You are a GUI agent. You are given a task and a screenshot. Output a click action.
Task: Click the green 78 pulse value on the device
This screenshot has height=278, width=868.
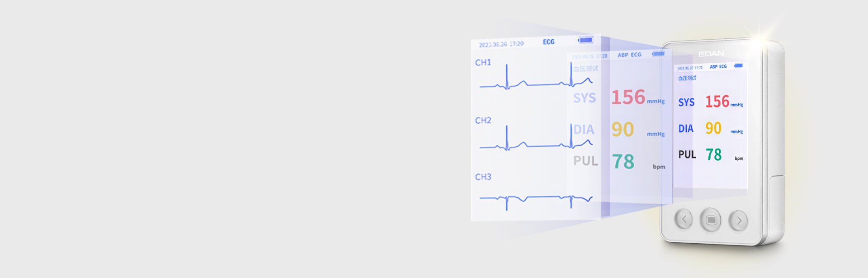(713, 155)
